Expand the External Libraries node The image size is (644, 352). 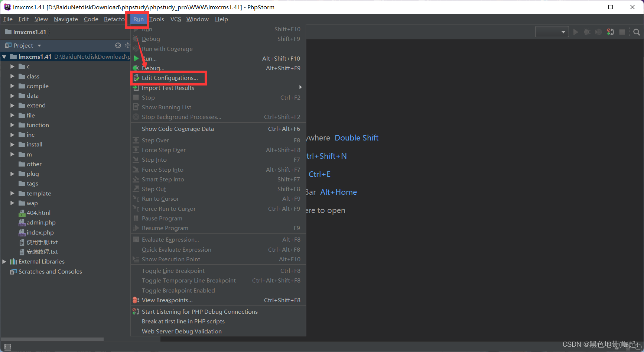coord(4,262)
